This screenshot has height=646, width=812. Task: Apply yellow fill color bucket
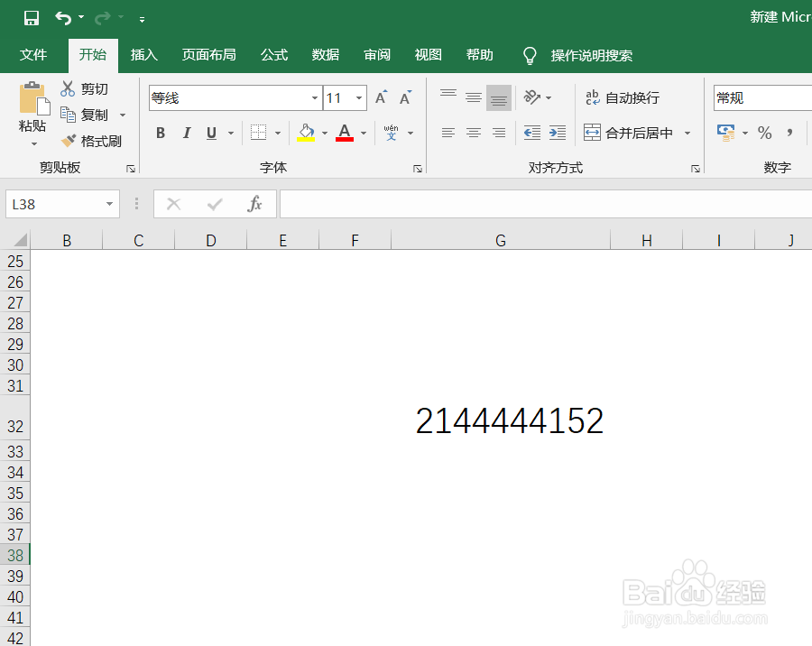point(306,133)
